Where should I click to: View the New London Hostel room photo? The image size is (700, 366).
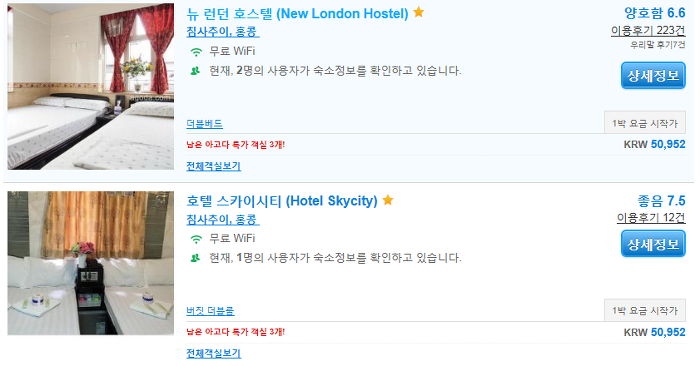point(91,86)
